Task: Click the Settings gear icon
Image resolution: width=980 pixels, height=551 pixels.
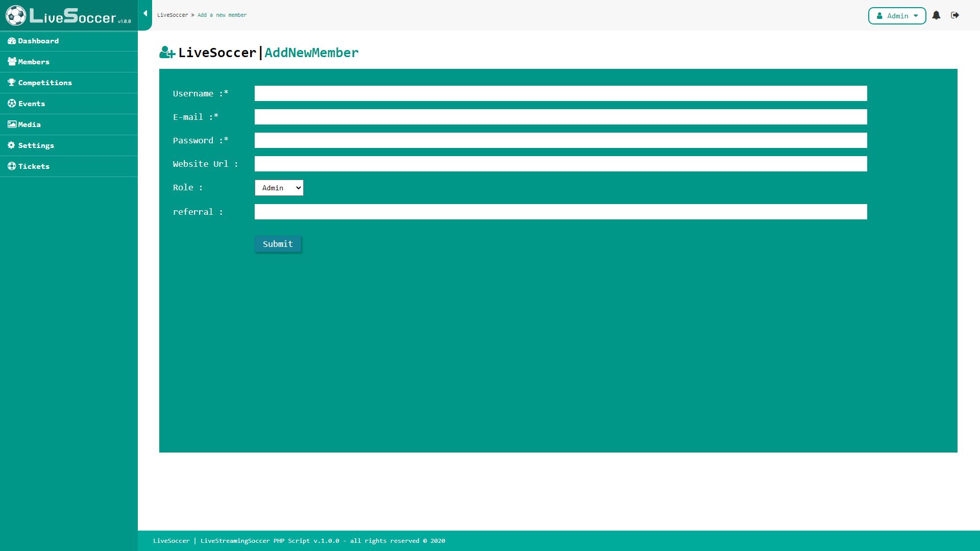Action: click(x=11, y=145)
